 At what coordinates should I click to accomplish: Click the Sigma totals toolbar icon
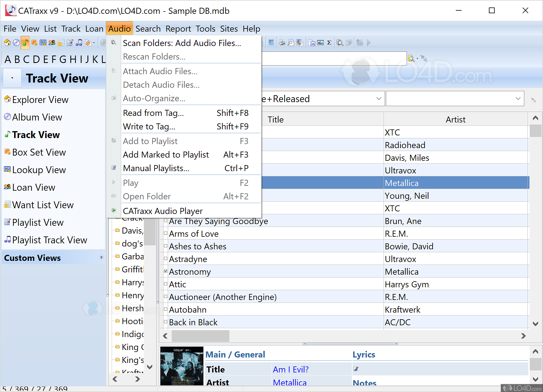(329, 43)
